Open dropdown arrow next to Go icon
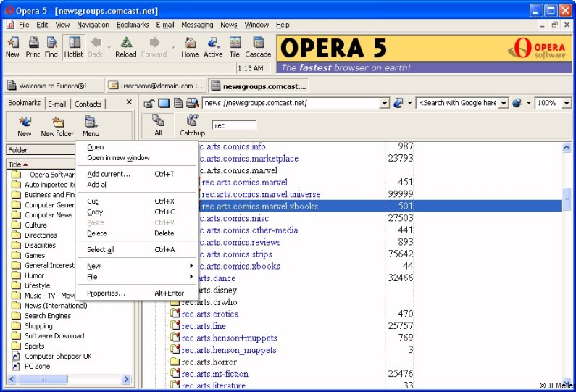 coord(409,103)
